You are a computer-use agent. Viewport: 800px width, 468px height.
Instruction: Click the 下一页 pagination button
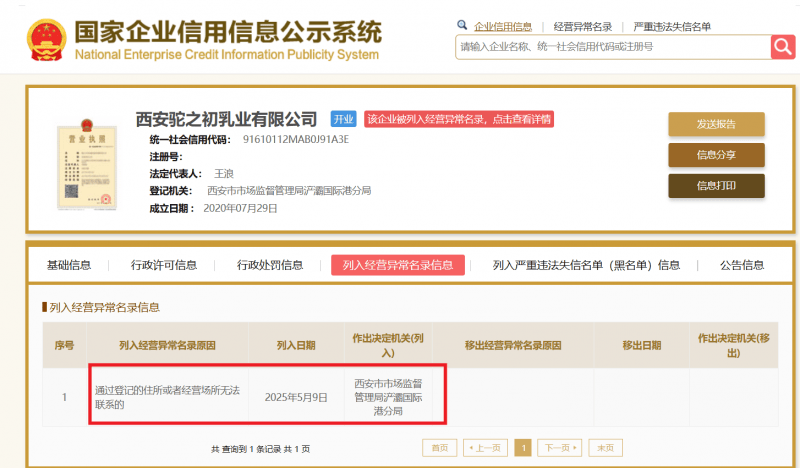coord(560,448)
